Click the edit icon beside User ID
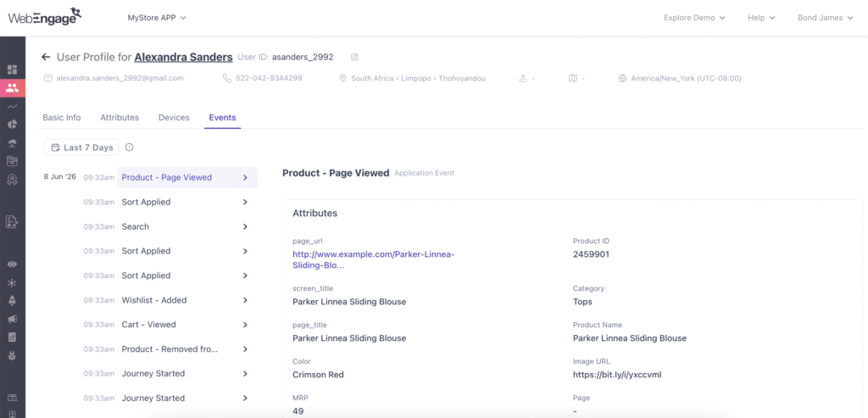 355,57
